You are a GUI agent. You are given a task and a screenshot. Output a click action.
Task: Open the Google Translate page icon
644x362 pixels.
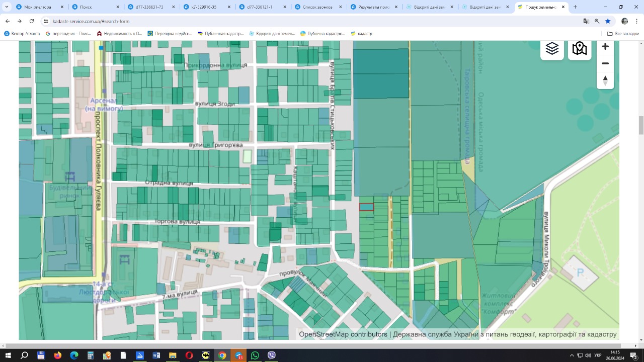[x=586, y=21]
